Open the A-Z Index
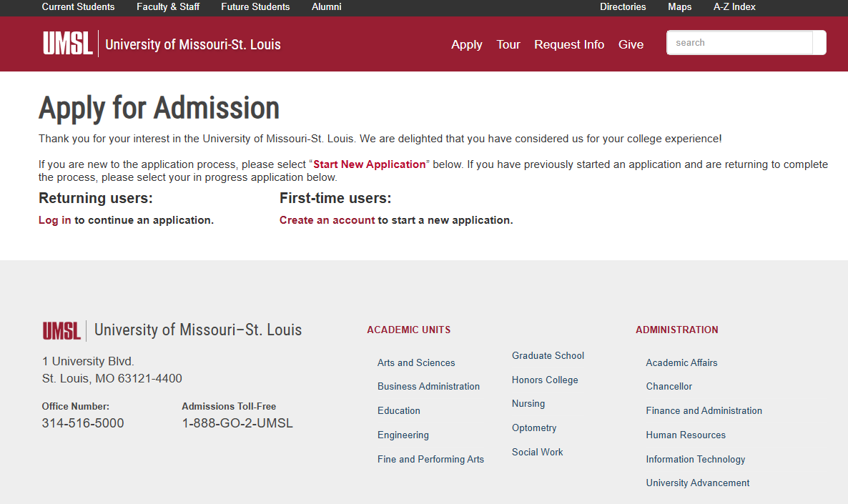848x504 pixels. click(x=734, y=7)
